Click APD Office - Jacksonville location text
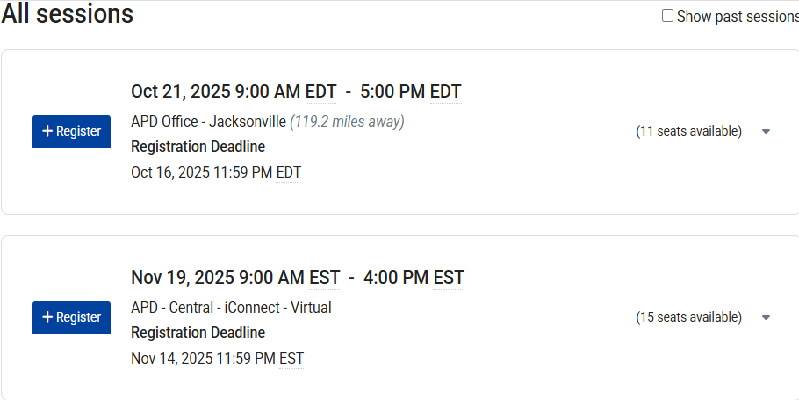799x400 pixels. 208,122
